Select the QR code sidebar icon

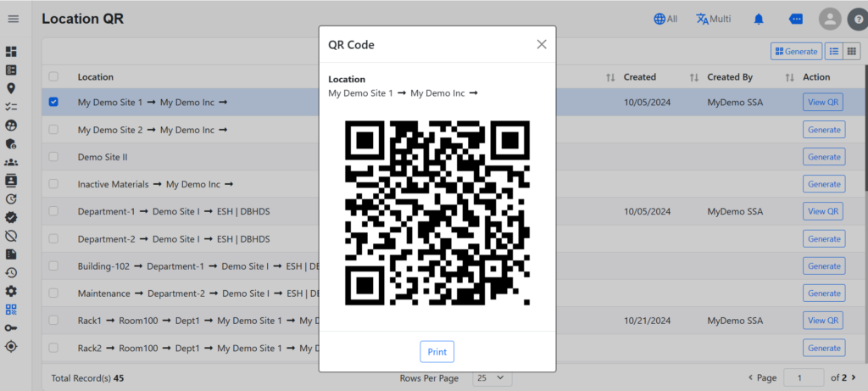tap(11, 310)
